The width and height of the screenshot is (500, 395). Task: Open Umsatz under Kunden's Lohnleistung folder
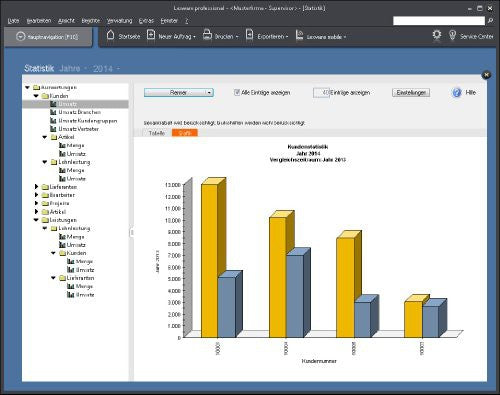(72, 179)
